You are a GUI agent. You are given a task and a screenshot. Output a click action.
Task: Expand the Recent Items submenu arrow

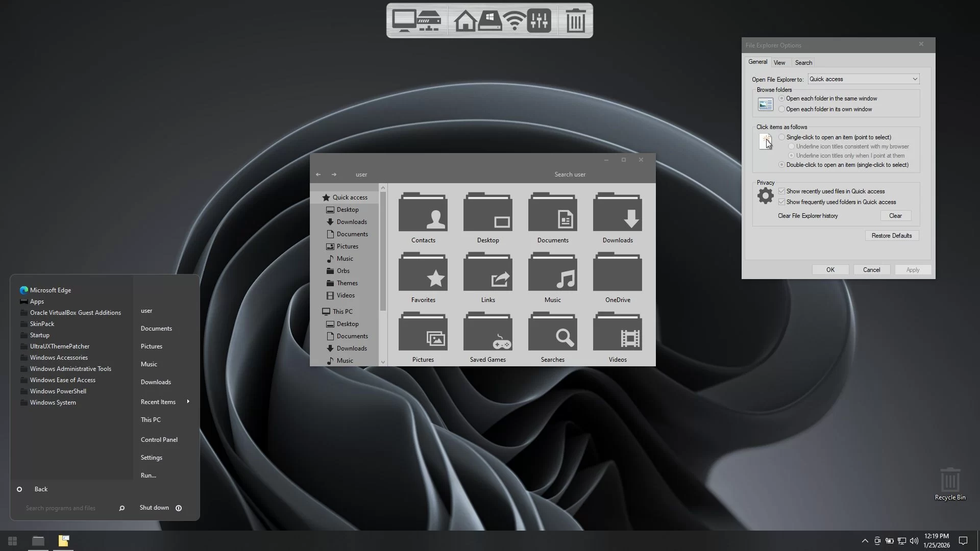coord(188,402)
